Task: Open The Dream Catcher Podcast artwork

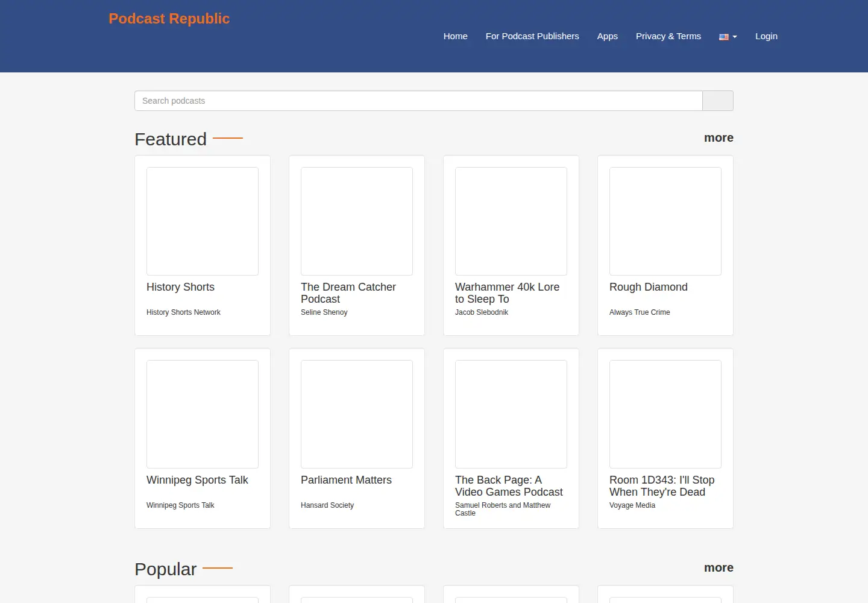Action: (x=357, y=221)
